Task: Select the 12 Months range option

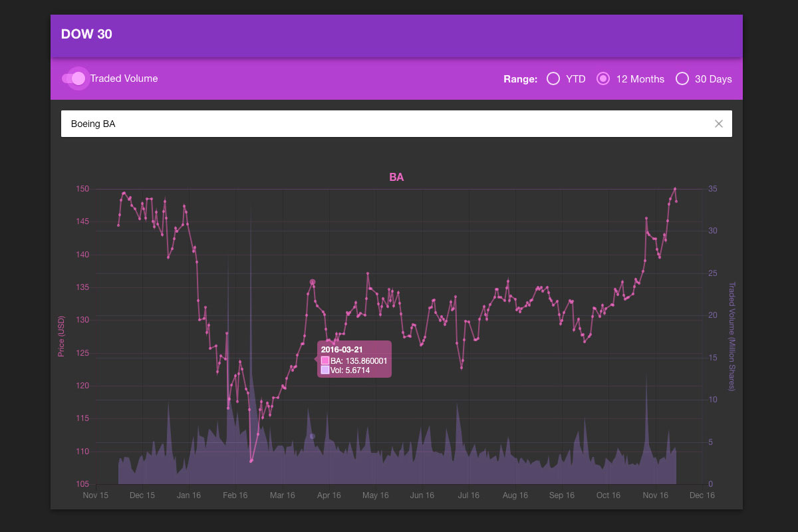Action: (x=603, y=78)
